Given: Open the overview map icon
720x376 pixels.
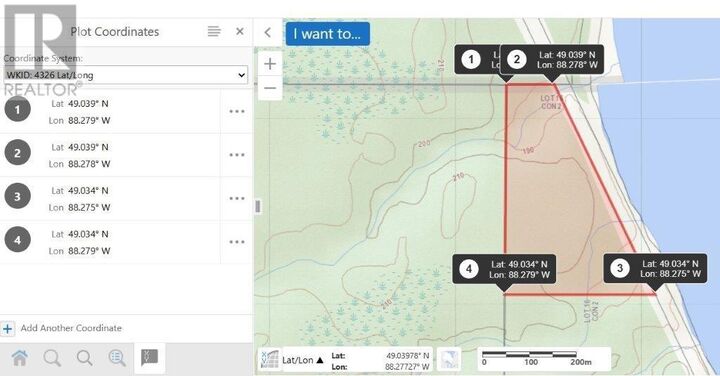Looking at the screenshot, I should 449,359.
